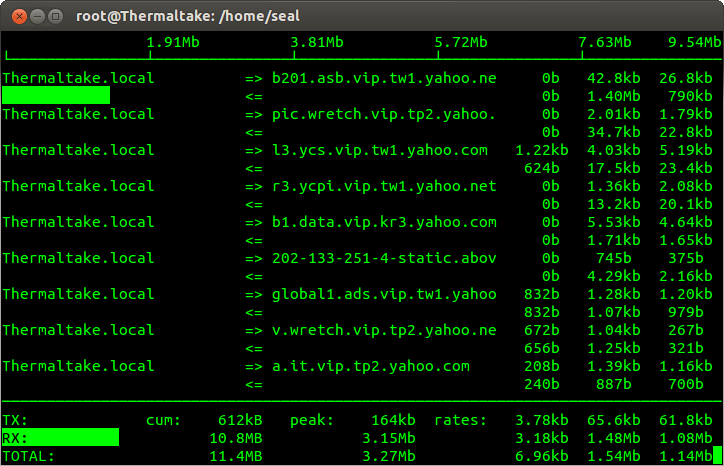Select host b201.asb.vip.tw1.yahoo.ne
This screenshot has height=466, width=724.
pos(384,79)
